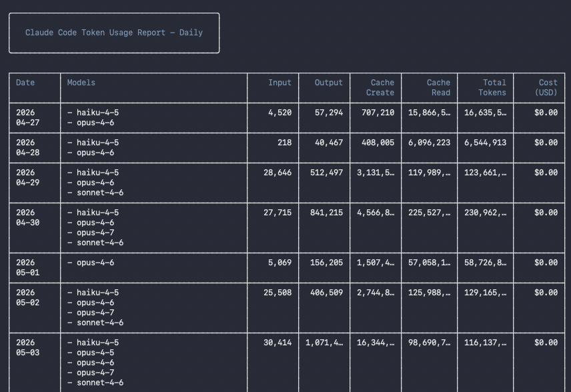Click cache create value 707,210

[x=378, y=113]
